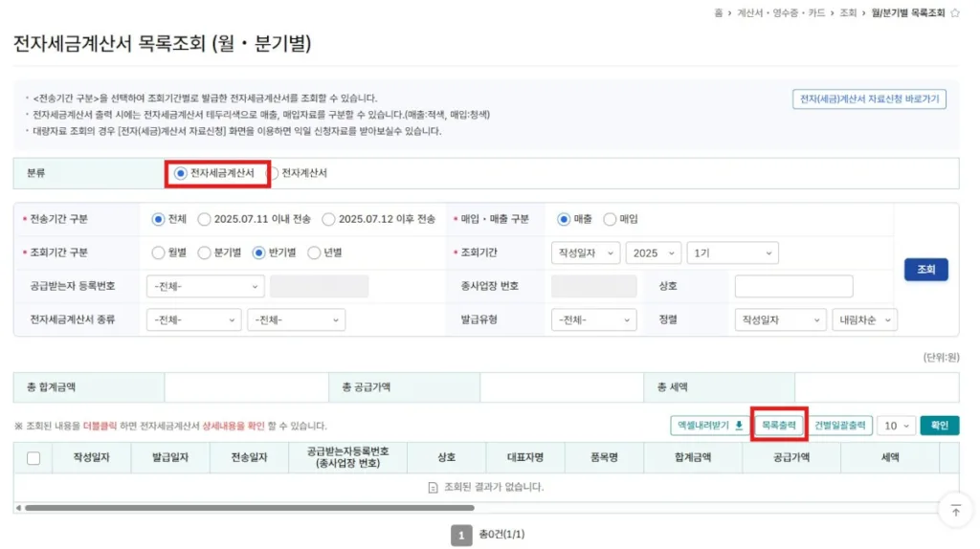Click the 상호 column header
980x549 pixels.
coord(446,458)
